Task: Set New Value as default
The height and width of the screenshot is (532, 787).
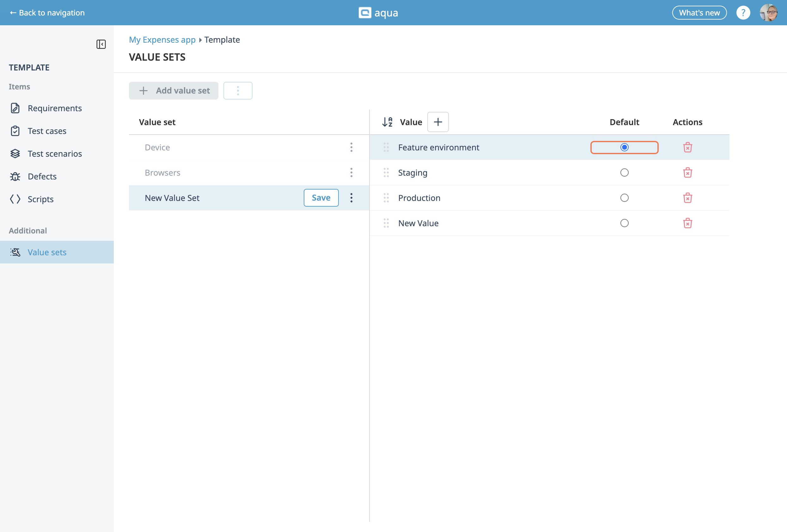Action: [x=624, y=223]
